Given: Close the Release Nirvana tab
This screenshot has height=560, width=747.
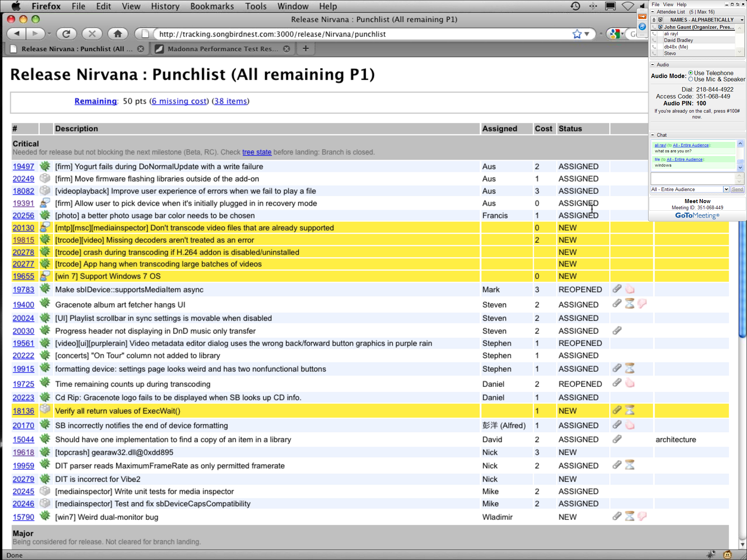Looking at the screenshot, I should 140,49.
